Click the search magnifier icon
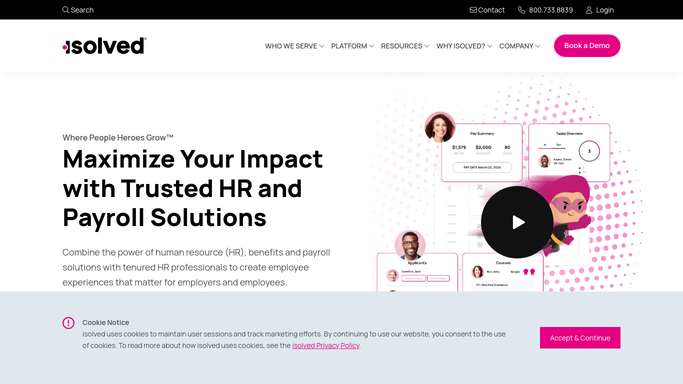Image resolution: width=683 pixels, height=384 pixels. (x=65, y=10)
